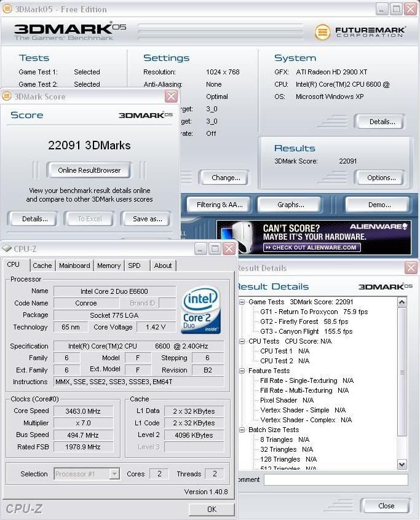The image size is (420, 520).
Task: Select the 8 Triangles row
Action: (285, 439)
